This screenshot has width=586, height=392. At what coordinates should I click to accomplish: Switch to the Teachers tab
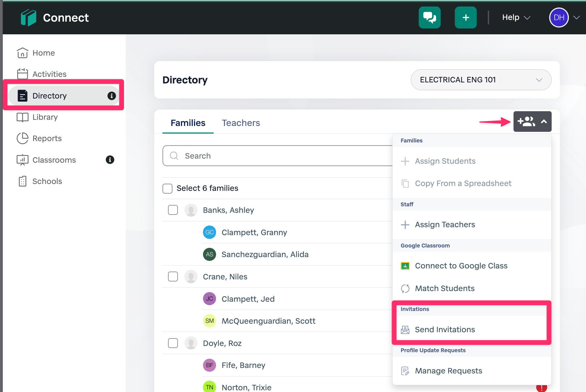click(x=241, y=123)
